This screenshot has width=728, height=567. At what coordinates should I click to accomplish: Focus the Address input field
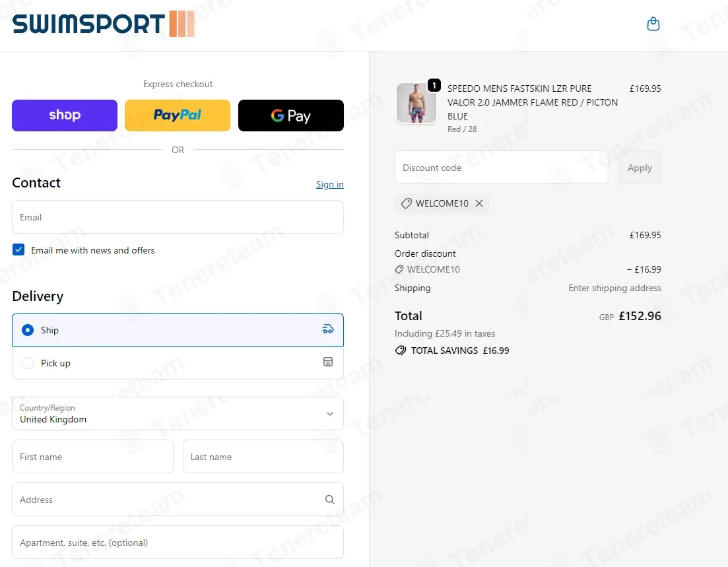point(178,499)
